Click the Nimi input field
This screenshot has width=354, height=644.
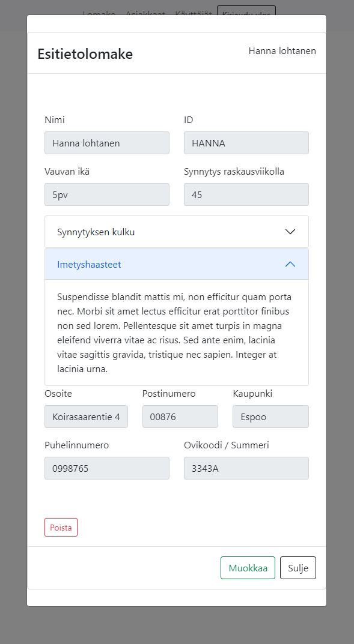[x=106, y=143]
